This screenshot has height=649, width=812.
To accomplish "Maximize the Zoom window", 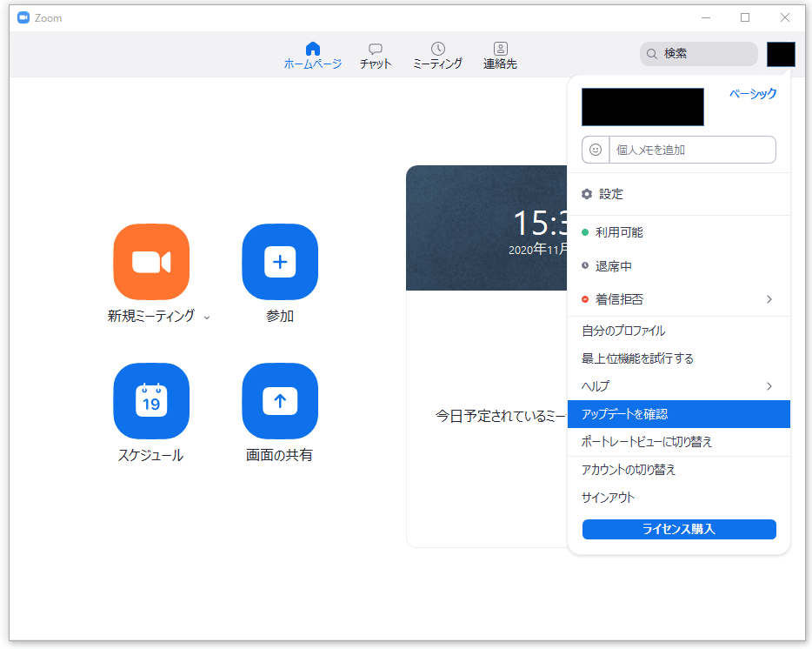I will 745,17.
